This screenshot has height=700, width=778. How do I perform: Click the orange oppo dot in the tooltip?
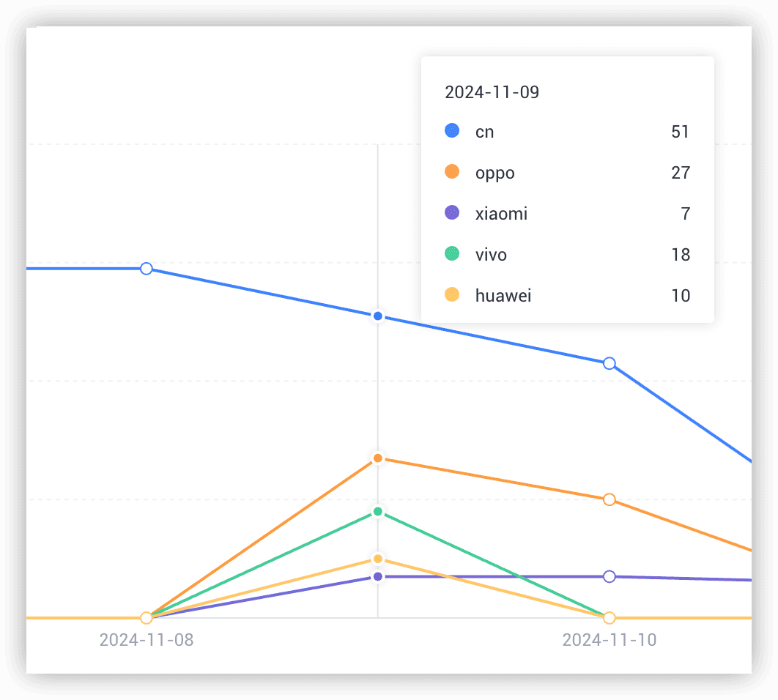coord(452,172)
